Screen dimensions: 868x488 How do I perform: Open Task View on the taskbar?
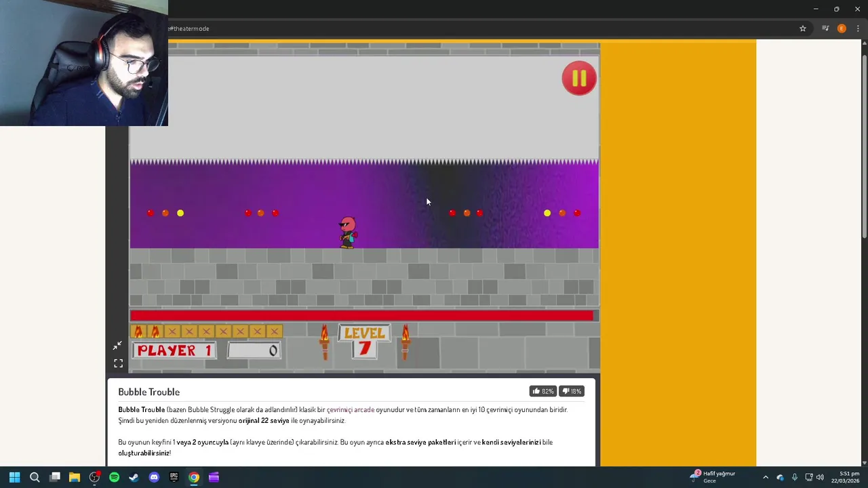(55, 477)
